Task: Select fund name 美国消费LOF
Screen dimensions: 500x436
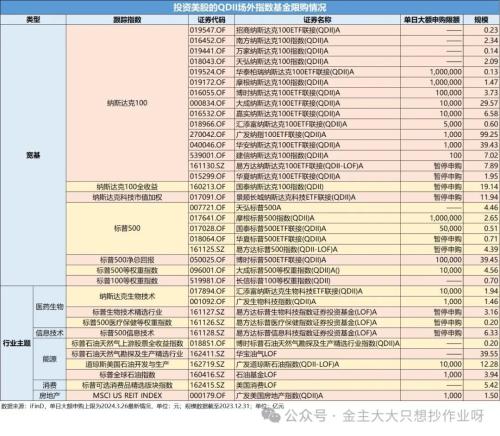Action: [256, 385]
